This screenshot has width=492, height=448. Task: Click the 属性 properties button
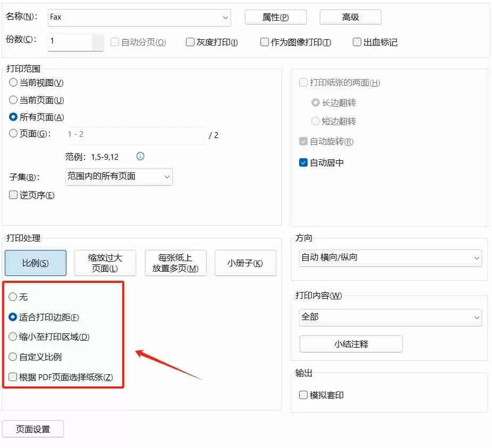click(276, 16)
